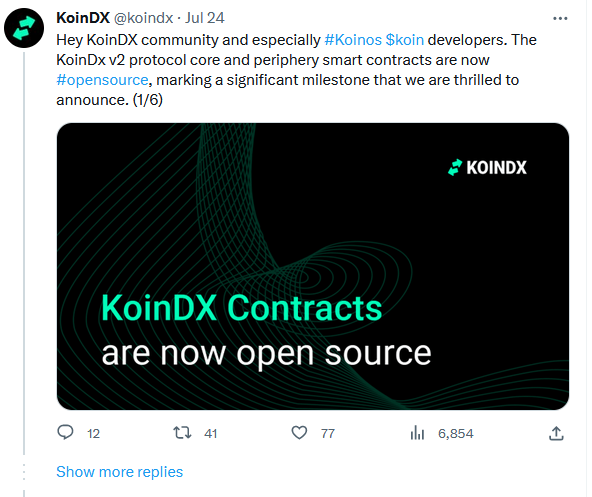Open the KoinDX Contracts image
Image resolution: width=592 pixels, height=497 pixels.
(x=313, y=266)
